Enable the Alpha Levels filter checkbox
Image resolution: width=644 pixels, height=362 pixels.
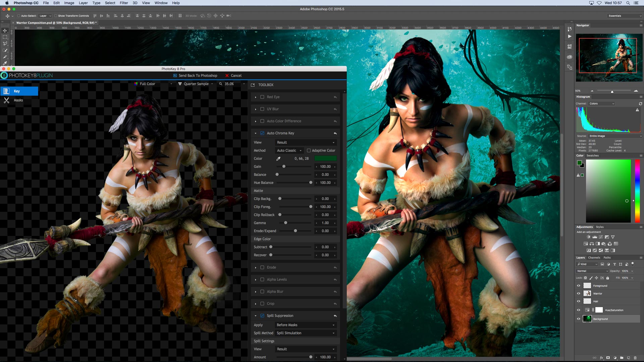click(262, 280)
